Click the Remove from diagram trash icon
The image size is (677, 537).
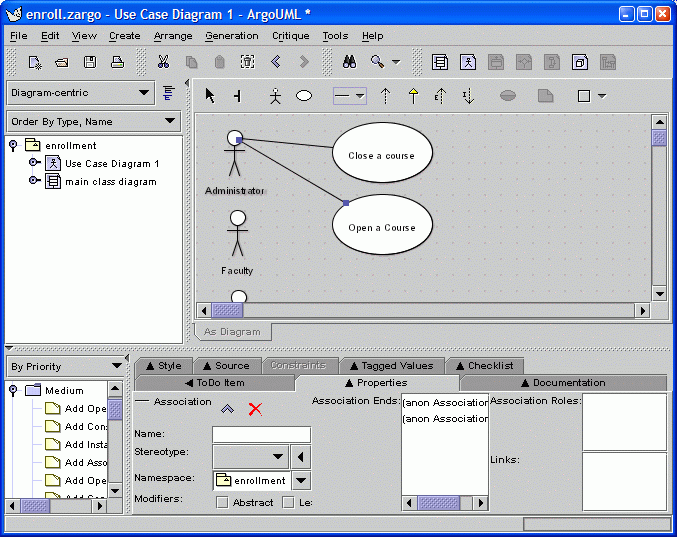(x=247, y=62)
